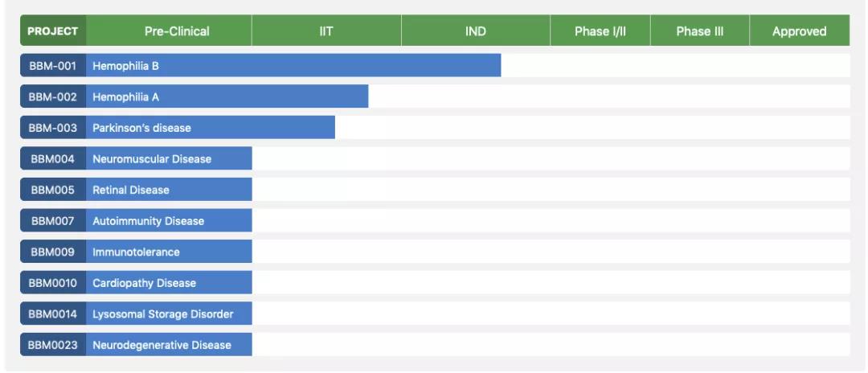Open the Retinal Disease entry

coord(169,190)
